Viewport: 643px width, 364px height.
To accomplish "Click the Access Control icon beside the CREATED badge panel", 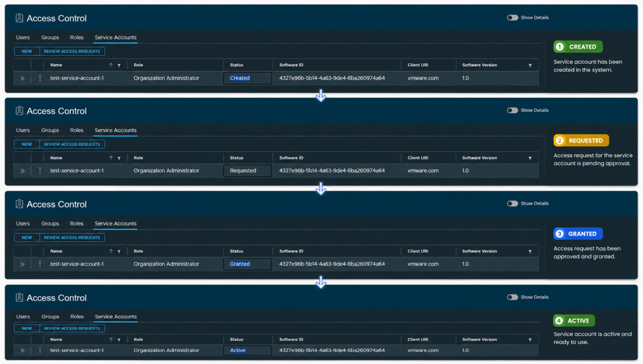I will 19,18.
